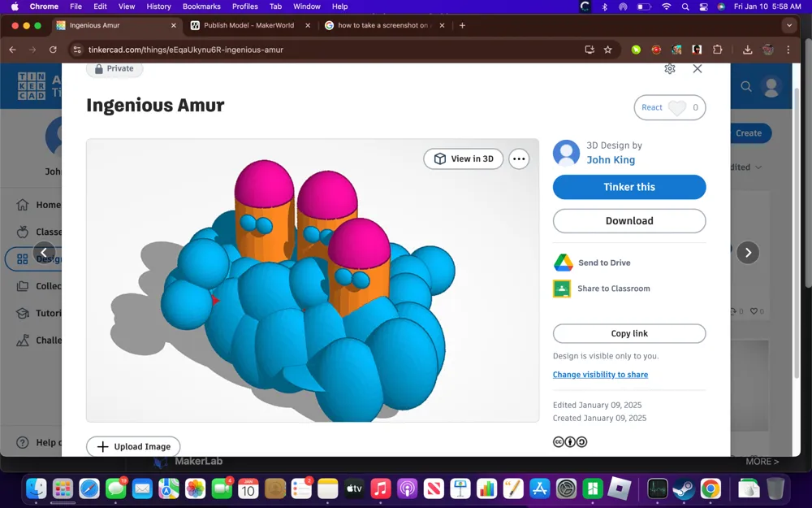
Task: Go to previous design arrow
Action: point(44,253)
